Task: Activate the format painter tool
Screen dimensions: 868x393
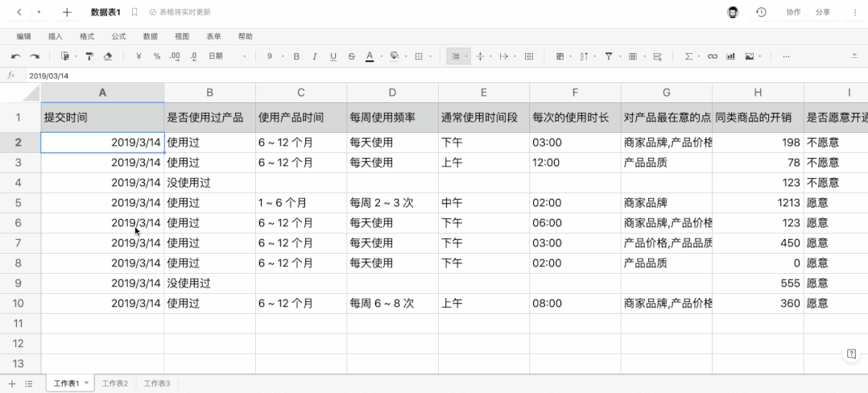Action: [89, 56]
